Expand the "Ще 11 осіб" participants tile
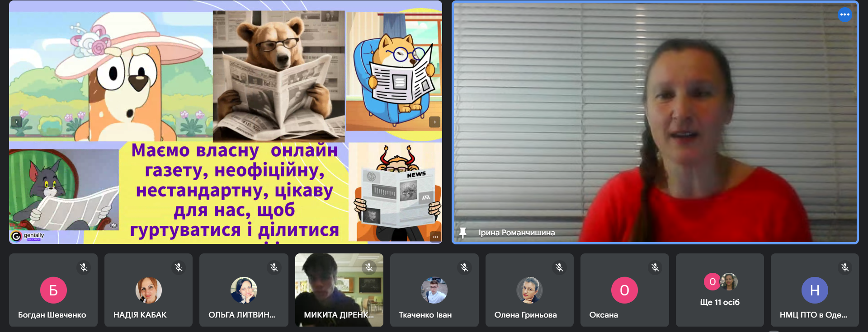Viewport: 868px width, 332px height. click(x=720, y=290)
